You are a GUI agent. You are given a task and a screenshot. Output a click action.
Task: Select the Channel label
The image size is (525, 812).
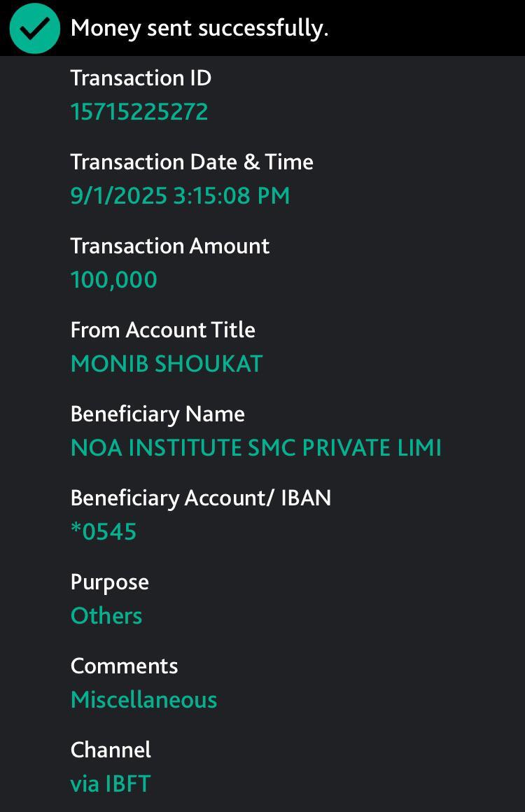coord(111,750)
